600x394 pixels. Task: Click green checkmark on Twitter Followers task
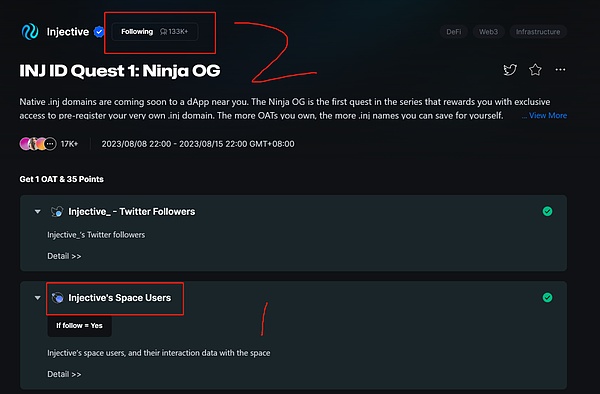(547, 211)
